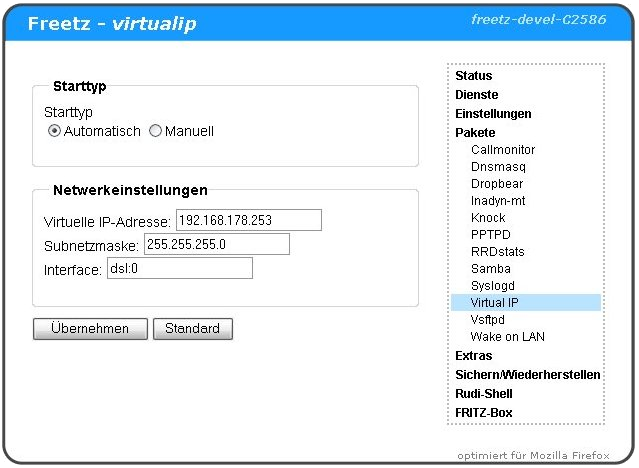Select Dropbear in the package list
Viewport: 639px width, 468px height.
click(x=497, y=184)
